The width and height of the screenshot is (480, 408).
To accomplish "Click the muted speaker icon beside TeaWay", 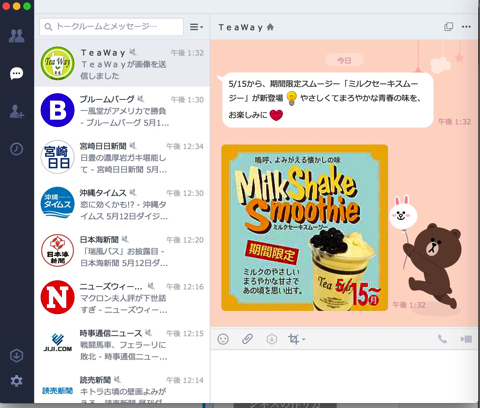I will 133,52.
